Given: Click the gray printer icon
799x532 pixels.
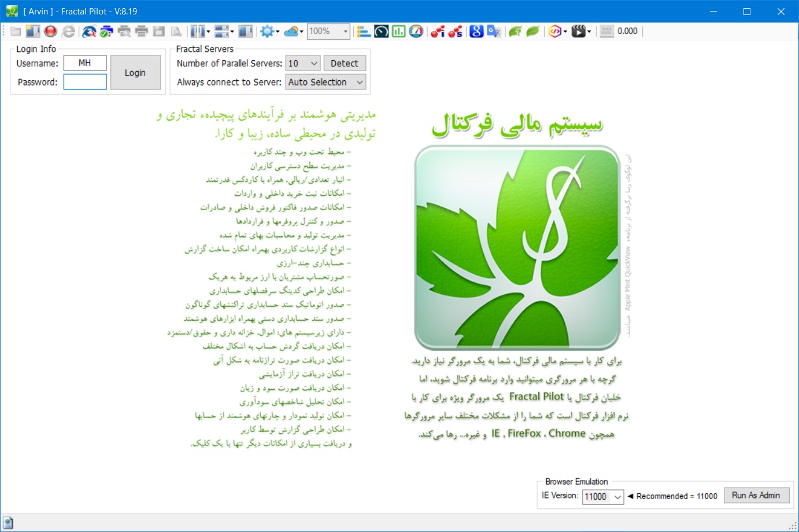Looking at the screenshot, I should (x=142, y=31).
